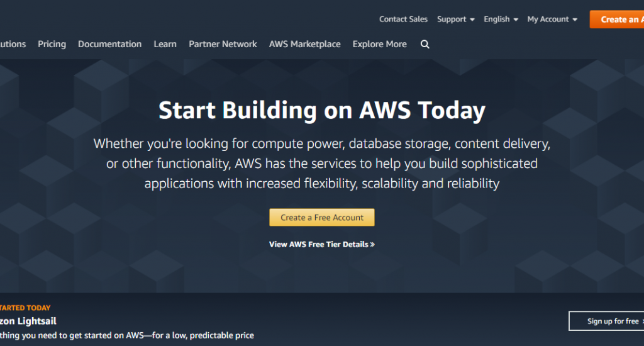Open the Partner Network menu item
Screen dimensions: 644x346
223,44
